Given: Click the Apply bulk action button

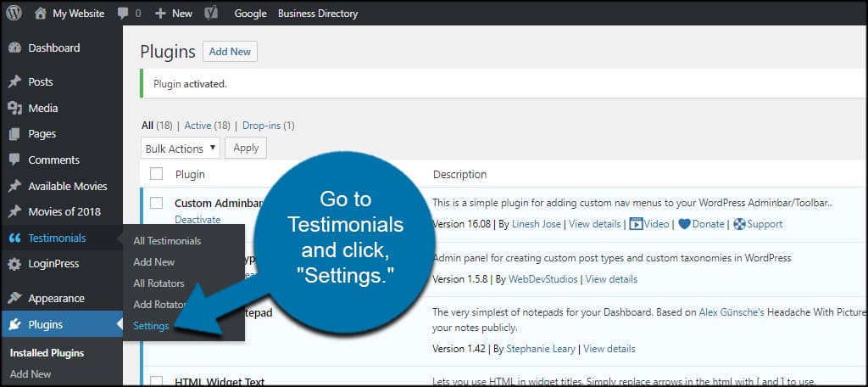Looking at the screenshot, I should tap(246, 148).
